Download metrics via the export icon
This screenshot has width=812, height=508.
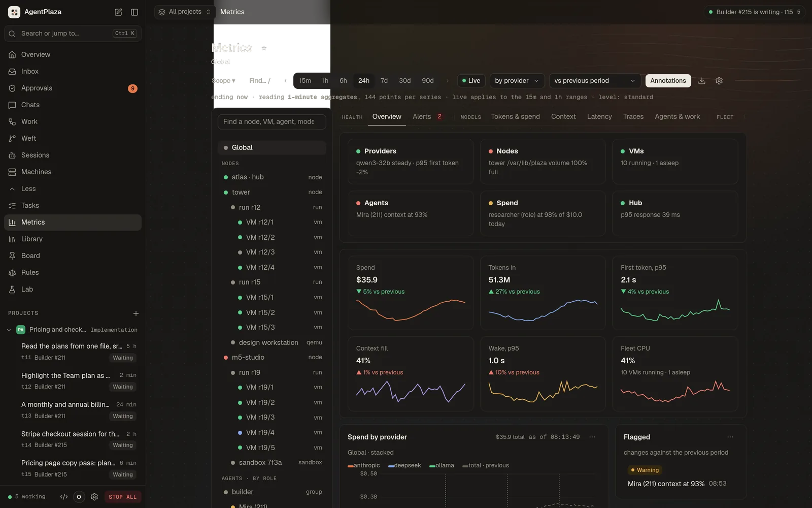click(x=702, y=81)
